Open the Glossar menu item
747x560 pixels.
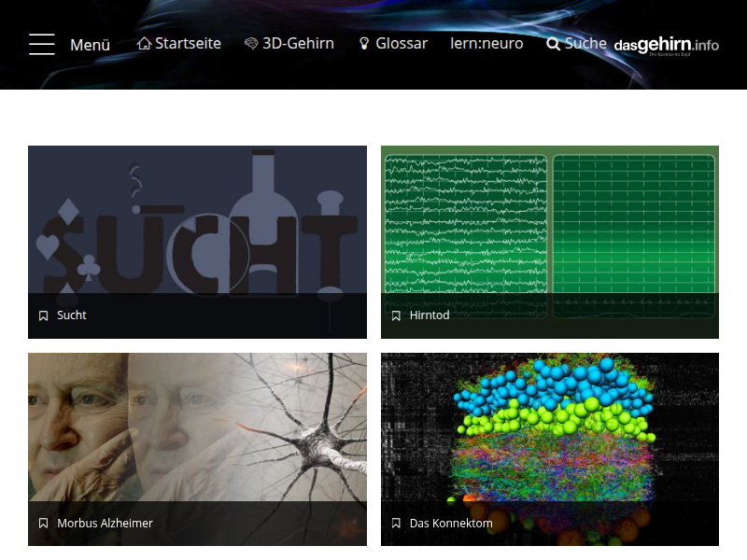402,43
